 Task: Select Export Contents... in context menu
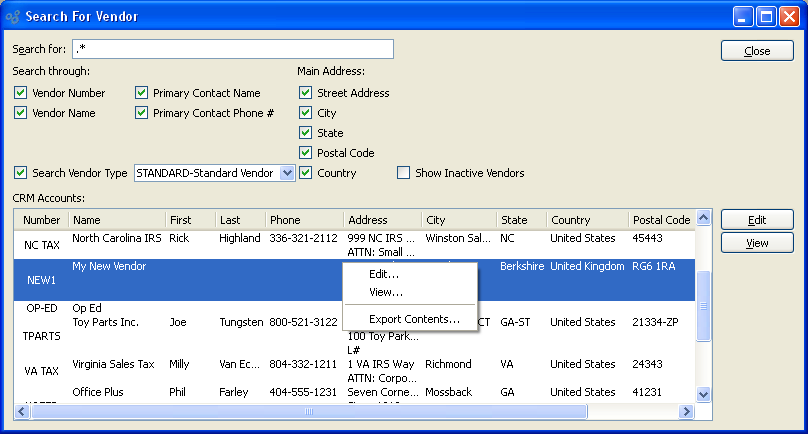[414, 320]
